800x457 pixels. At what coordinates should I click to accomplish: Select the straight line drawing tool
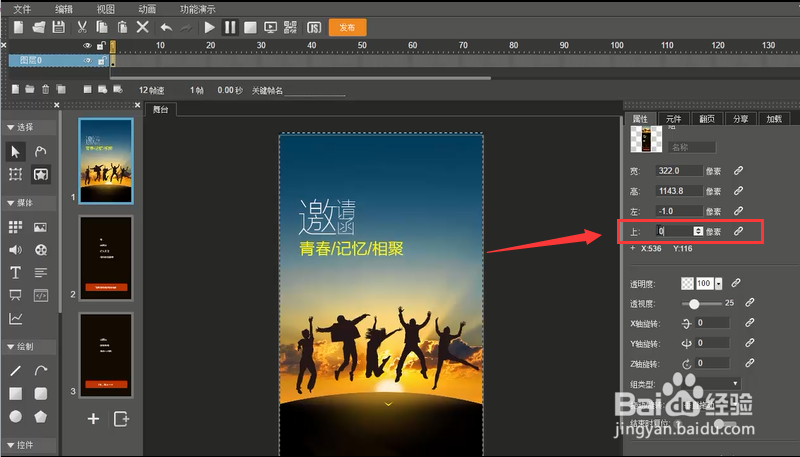pos(15,371)
